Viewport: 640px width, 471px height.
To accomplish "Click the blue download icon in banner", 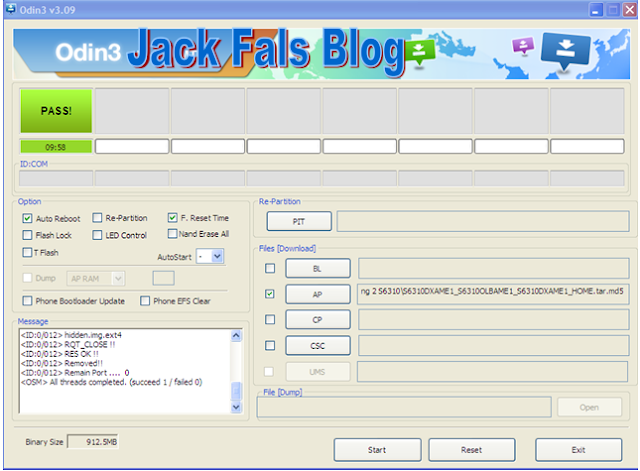I will pos(565,51).
